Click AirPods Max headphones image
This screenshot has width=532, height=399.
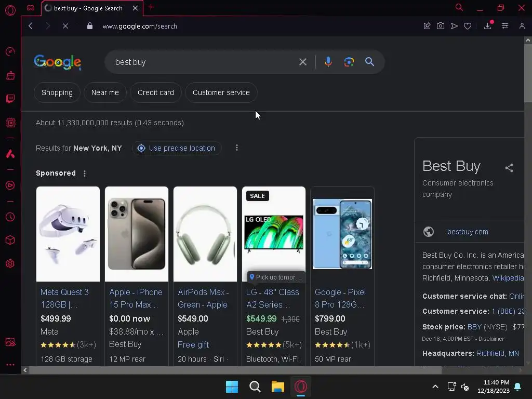205,234
